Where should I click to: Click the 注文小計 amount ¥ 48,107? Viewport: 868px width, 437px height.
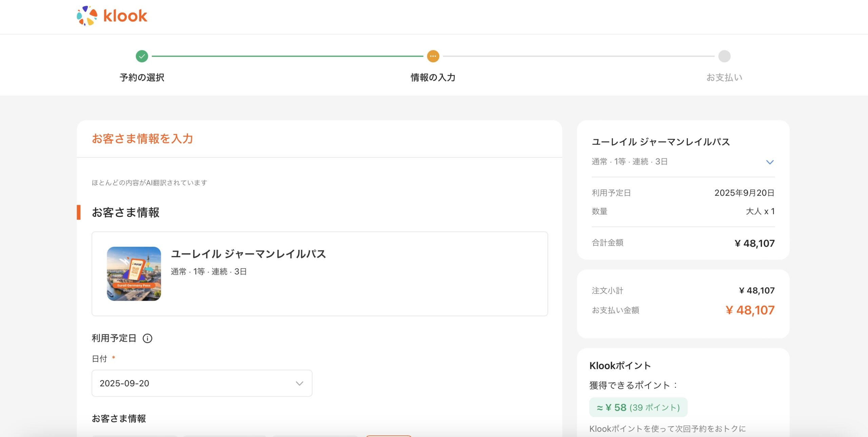pyautogui.click(x=757, y=291)
